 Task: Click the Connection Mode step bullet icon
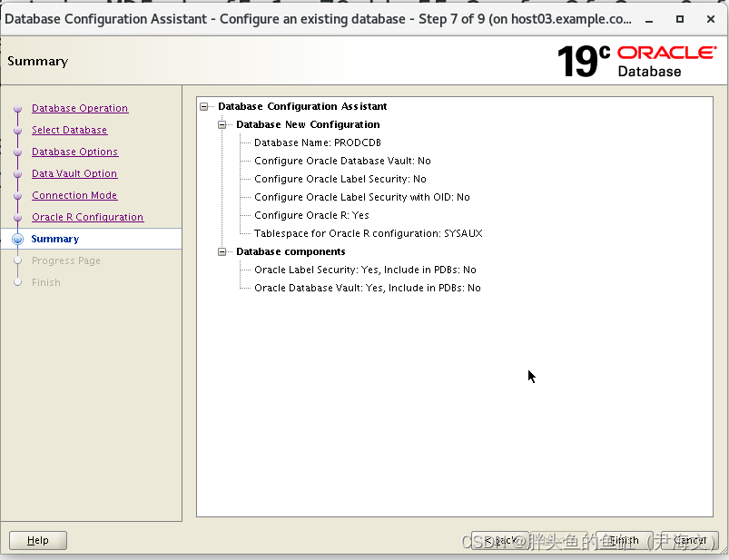[x=17, y=196]
